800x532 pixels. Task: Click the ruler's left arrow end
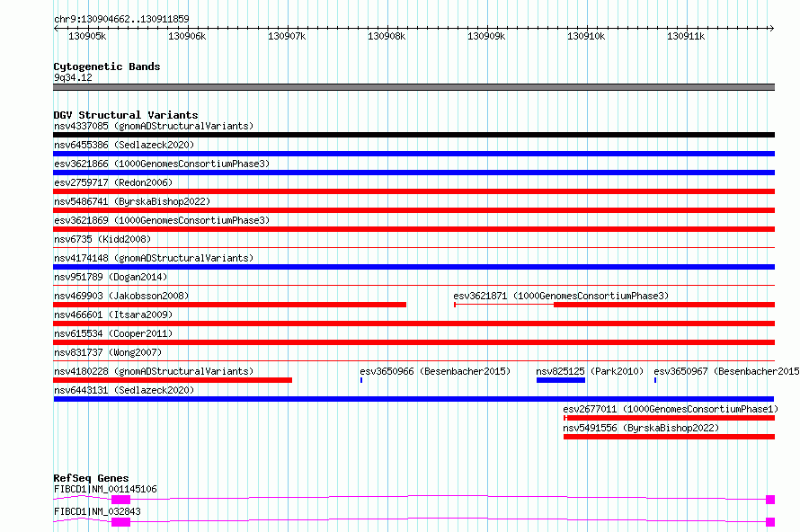point(56,29)
